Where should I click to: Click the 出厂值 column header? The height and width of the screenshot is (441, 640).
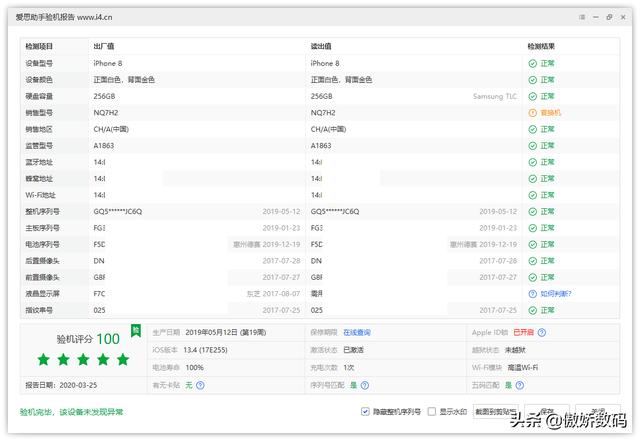click(104, 46)
